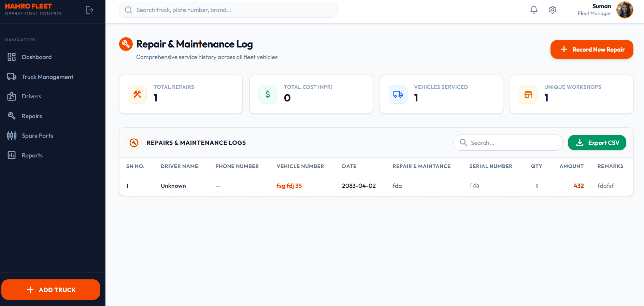Open Suman's profile avatar
This screenshot has width=644, height=306.
625,10
